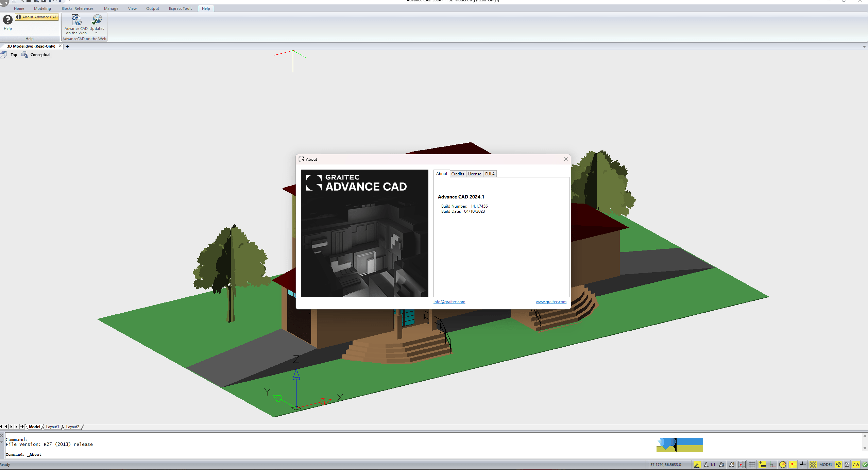Add a new layout with plus button
The width and height of the screenshot is (868, 470).
click(x=22, y=427)
